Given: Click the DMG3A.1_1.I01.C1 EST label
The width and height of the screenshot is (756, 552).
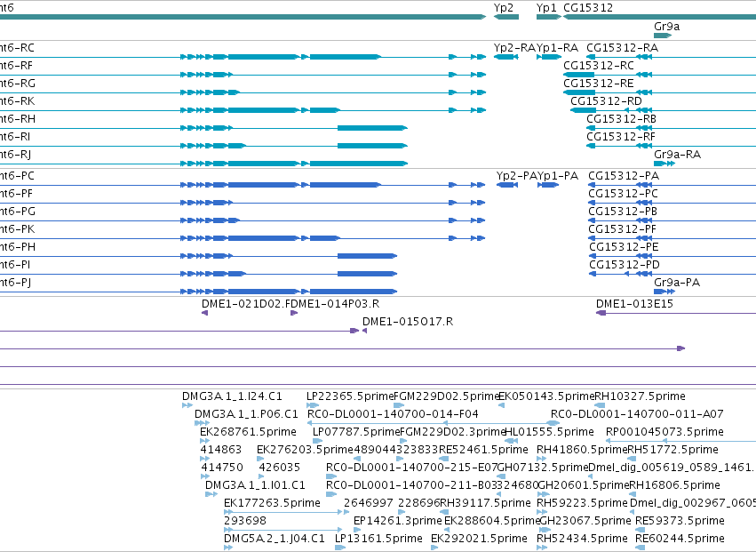Looking at the screenshot, I should 255,485.
